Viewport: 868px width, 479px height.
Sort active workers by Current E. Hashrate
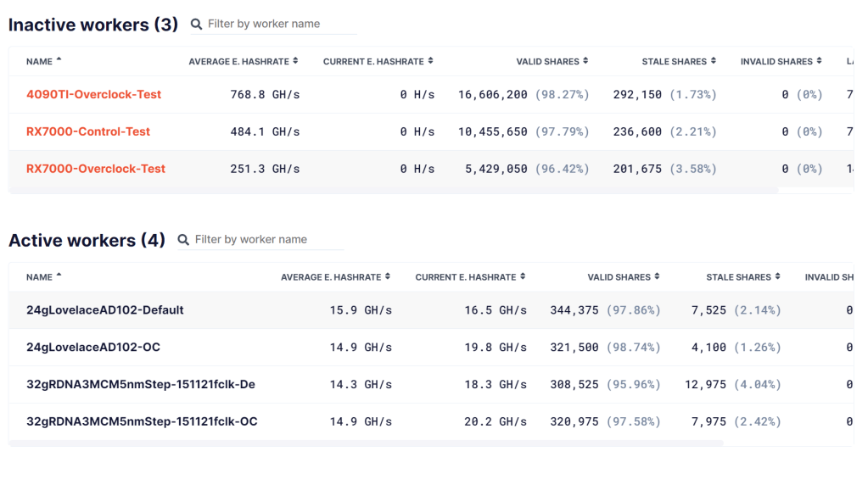pyautogui.click(x=470, y=277)
